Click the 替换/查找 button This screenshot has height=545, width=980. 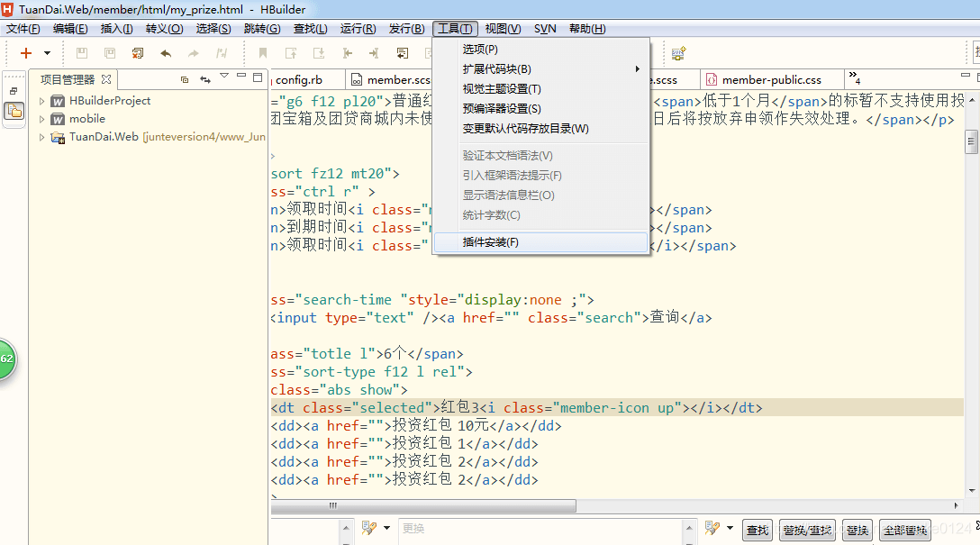tap(807, 530)
